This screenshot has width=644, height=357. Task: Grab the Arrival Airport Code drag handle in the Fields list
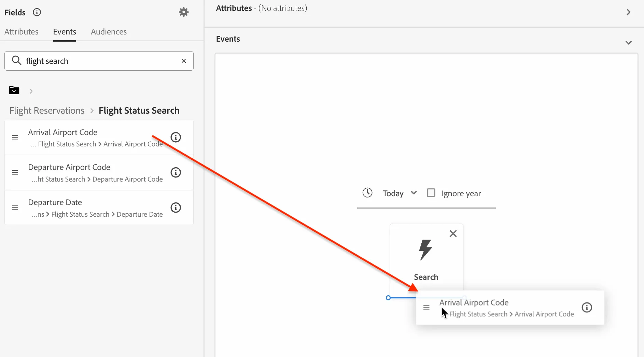click(15, 137)
